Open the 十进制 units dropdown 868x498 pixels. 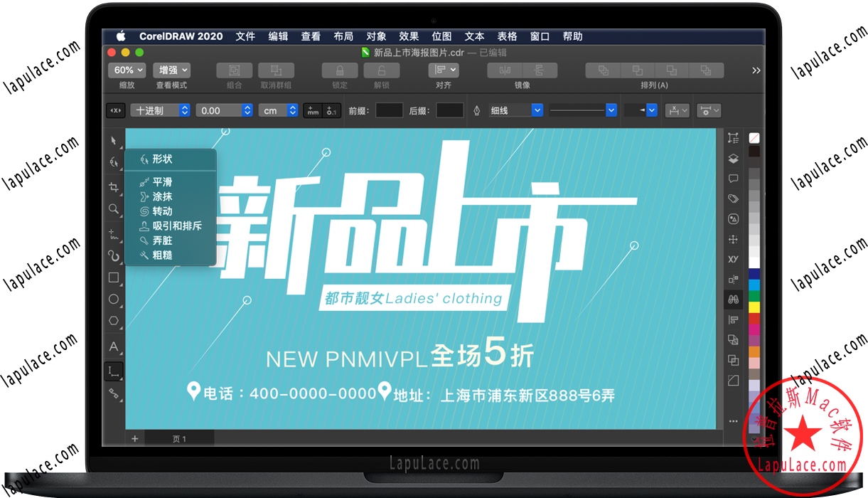click(161, 110)
